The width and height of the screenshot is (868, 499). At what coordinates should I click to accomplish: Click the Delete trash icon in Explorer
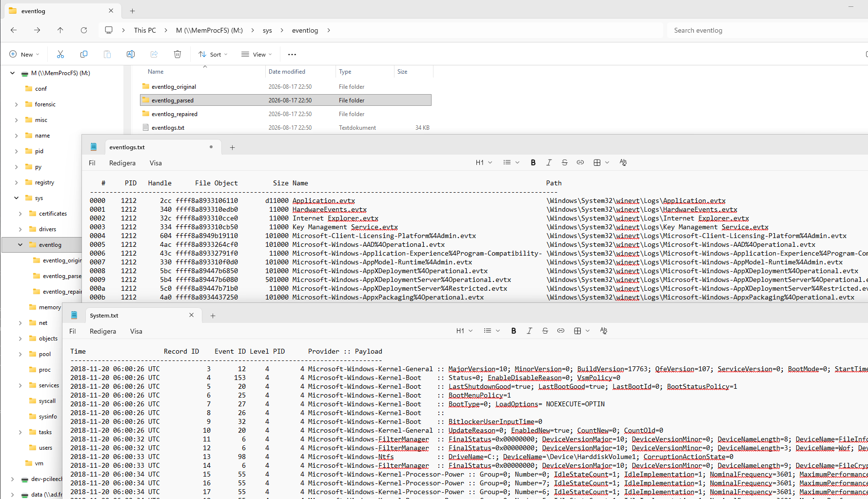178,54
